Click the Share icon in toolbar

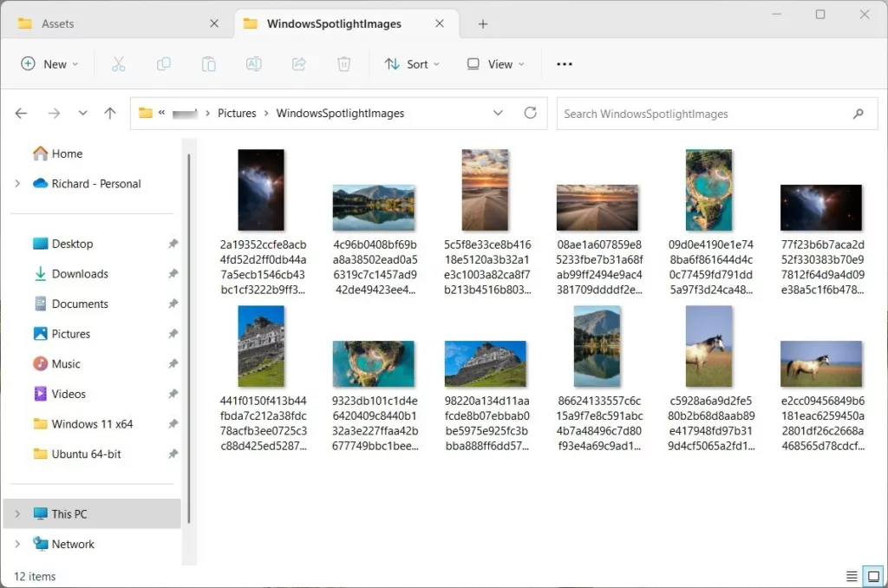(x=298, y=64)
